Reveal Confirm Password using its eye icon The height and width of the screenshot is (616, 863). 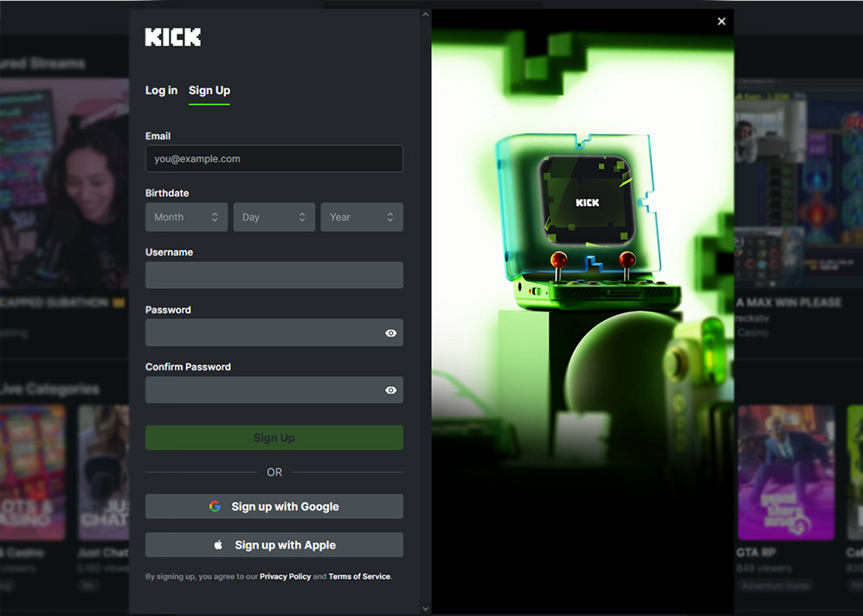coord(390,390)
